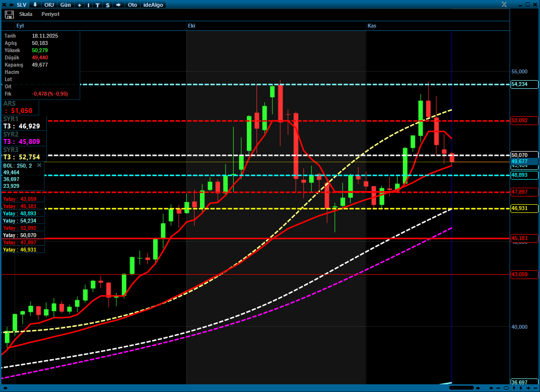This screenshot has width=540, height=392.
Task: Click the Kas month label on timeline
Action: 372,26
